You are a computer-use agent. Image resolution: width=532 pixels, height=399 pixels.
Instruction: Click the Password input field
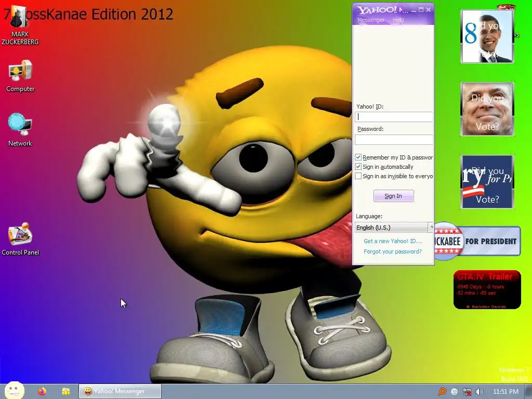[x=394, y=139]
